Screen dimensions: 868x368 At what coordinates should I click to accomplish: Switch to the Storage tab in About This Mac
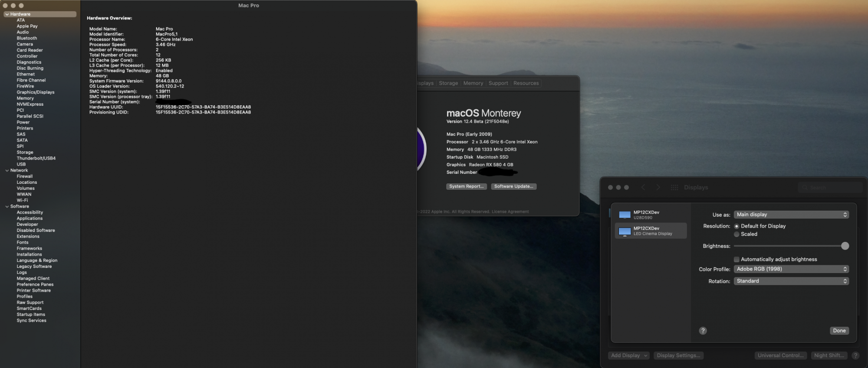tap(448, 83)
